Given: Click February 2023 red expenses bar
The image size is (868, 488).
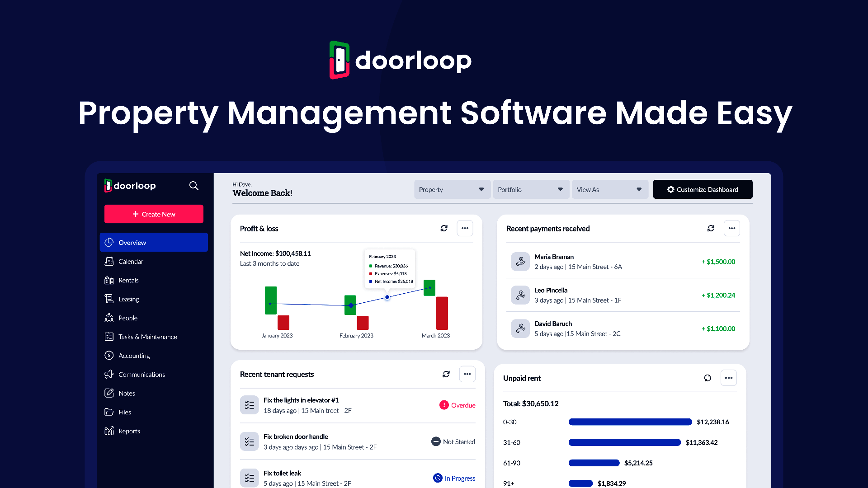Looking at the screenshot, I should pos(363,323).
